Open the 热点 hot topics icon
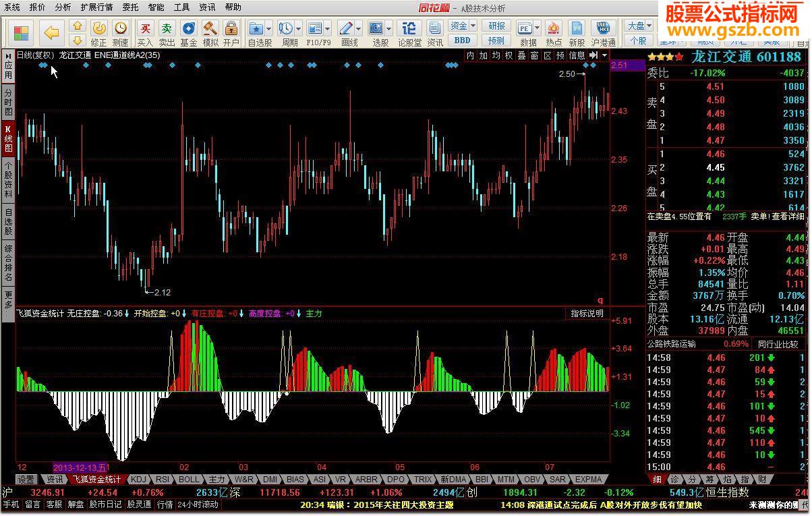This screenshot has width=812, height=516. point(554,28)
